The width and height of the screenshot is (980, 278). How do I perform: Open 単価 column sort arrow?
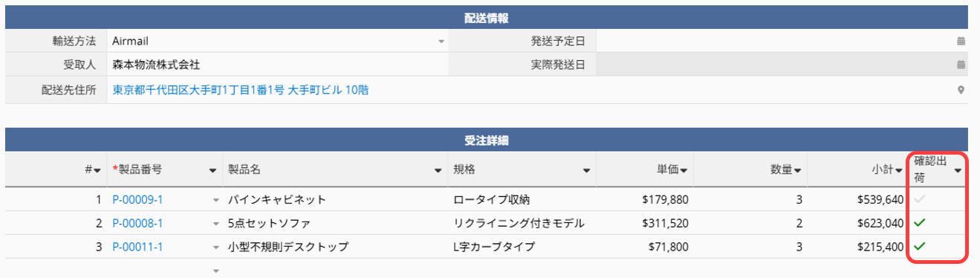coord(684,170)
